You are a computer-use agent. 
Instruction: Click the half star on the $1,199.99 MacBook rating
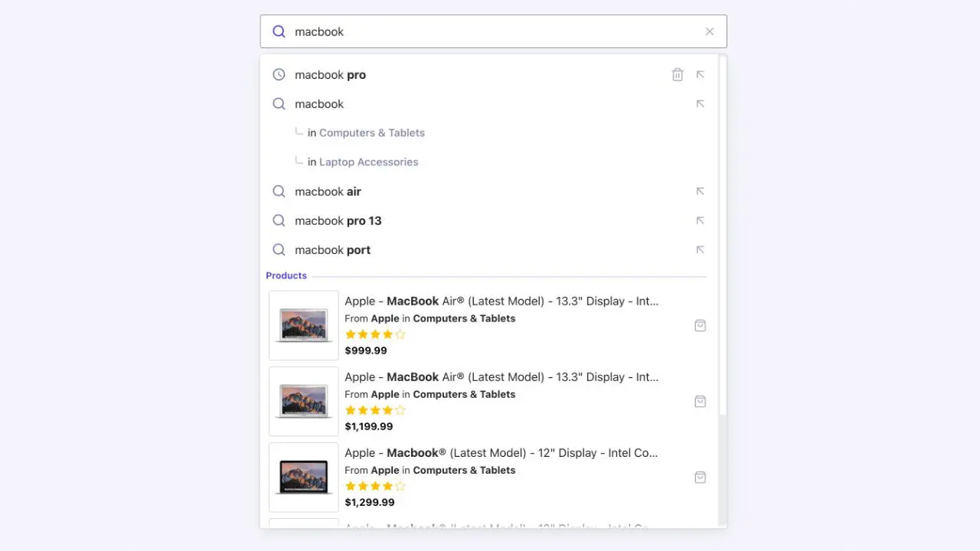coord(399,409)
